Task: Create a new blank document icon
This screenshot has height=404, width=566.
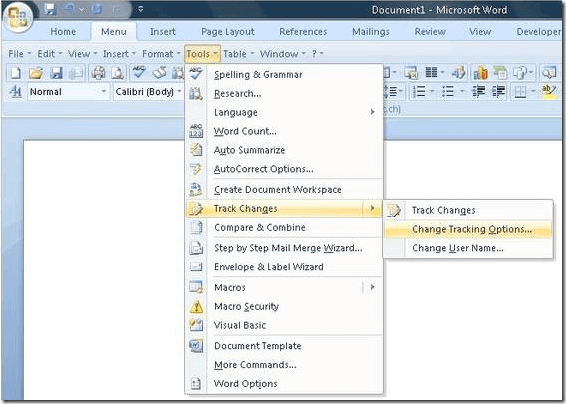Action: pos(16,73)
